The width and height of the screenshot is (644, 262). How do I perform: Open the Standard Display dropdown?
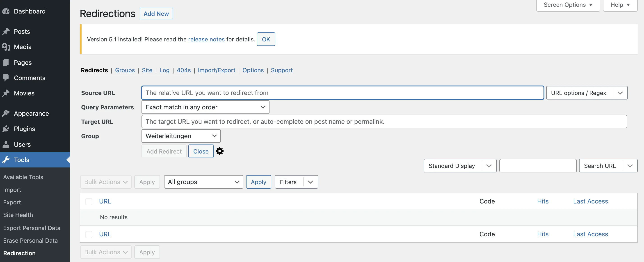click(x=459, y=166)
